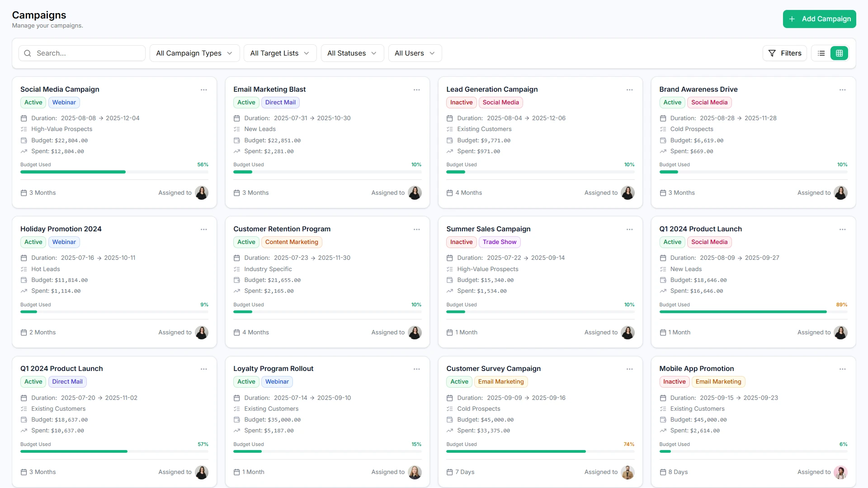Open options menu for Email Marketing Blast card

(x=417, y=90)
